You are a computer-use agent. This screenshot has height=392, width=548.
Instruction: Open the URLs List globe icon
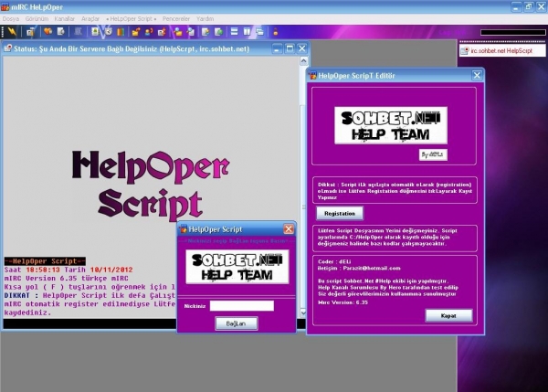219,32
